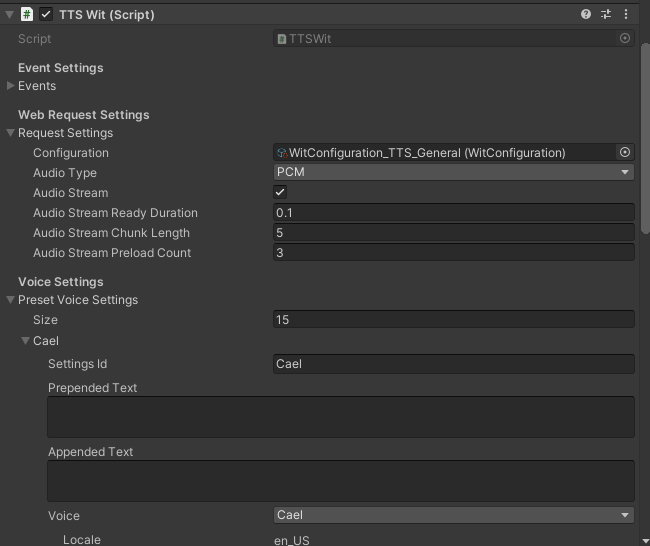
Task: Click the preset Size field
Action: point(454,320)
